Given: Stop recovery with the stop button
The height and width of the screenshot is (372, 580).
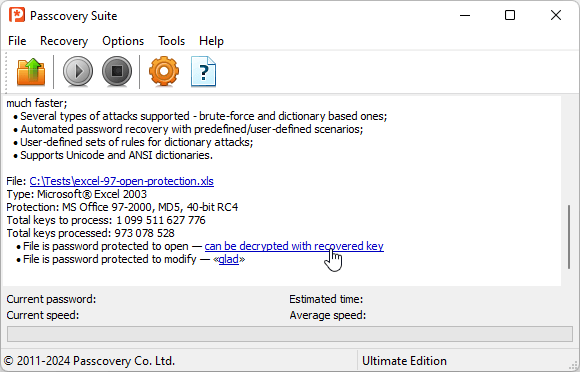Looking at the screenshot, I should [117, 72].
